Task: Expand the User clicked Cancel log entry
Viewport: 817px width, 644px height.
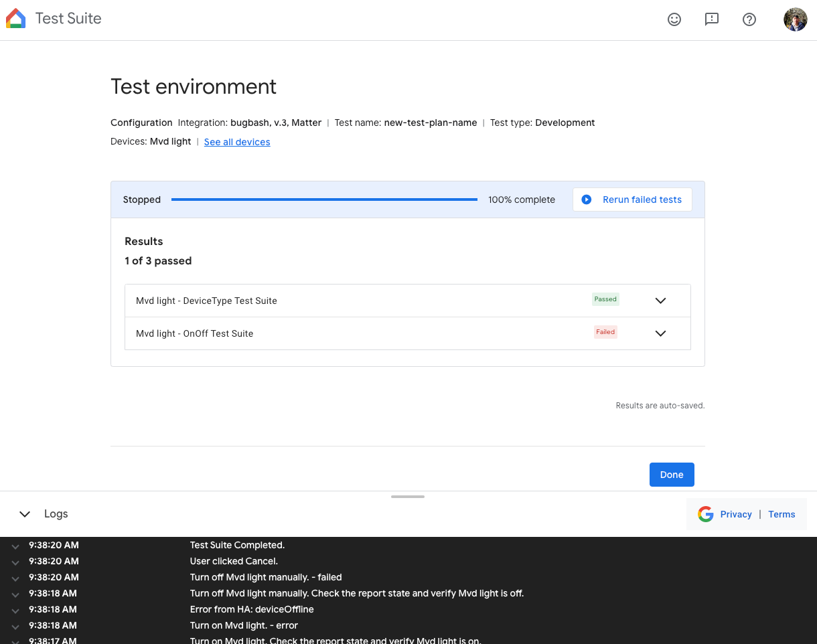Action: 15,561
